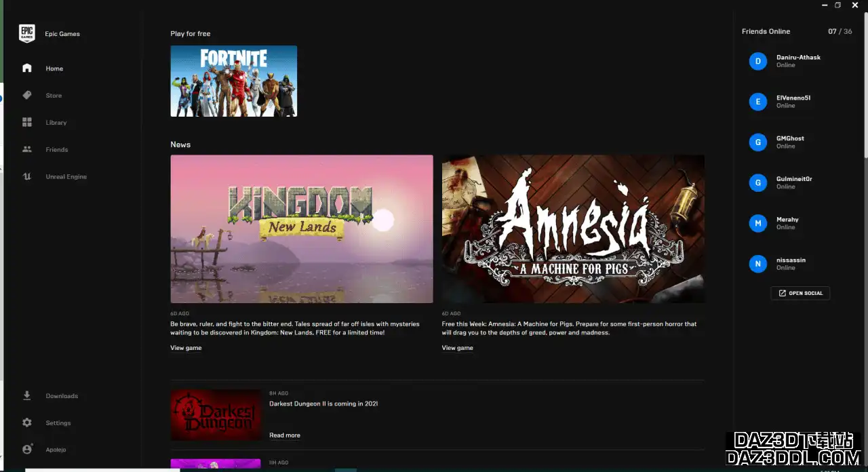Go to the Store section
Screen dimensions: 868x472
pos(54,96)
